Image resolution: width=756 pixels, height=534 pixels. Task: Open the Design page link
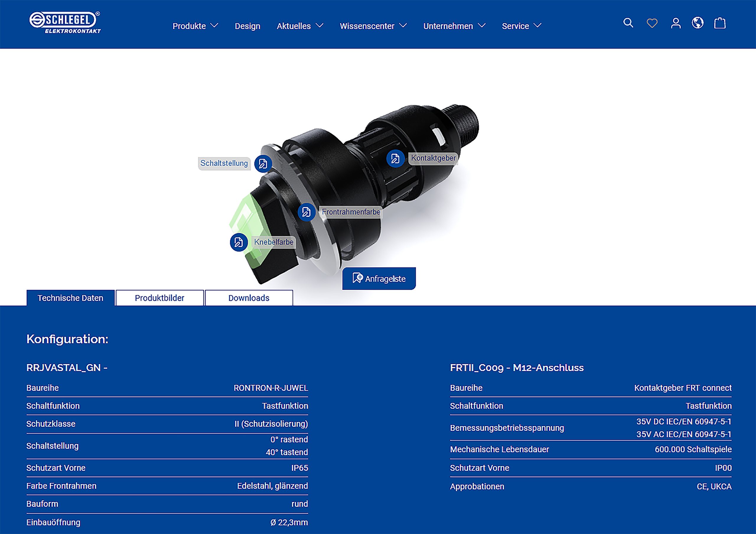(247, 26)
